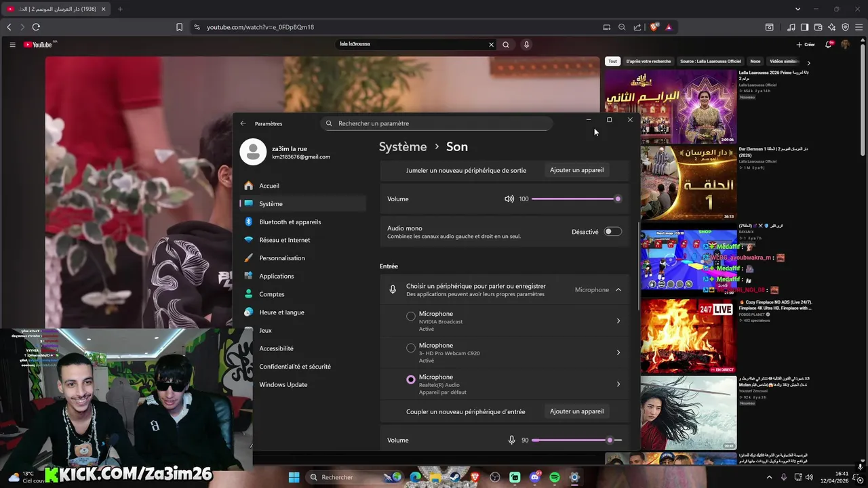
Task: Click the Rechercher un paramètre search field
Action: pyautogui.click(x=436, y=123)
